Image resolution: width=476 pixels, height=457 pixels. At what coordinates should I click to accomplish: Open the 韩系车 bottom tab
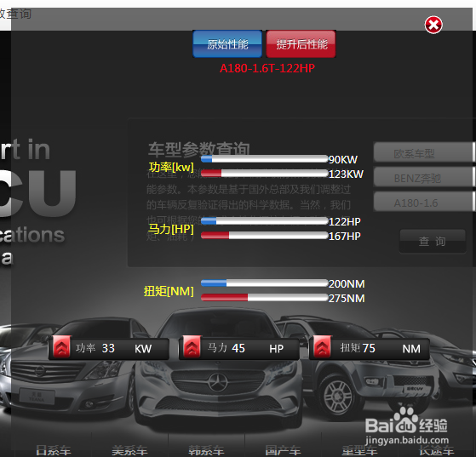pos(206,451)
